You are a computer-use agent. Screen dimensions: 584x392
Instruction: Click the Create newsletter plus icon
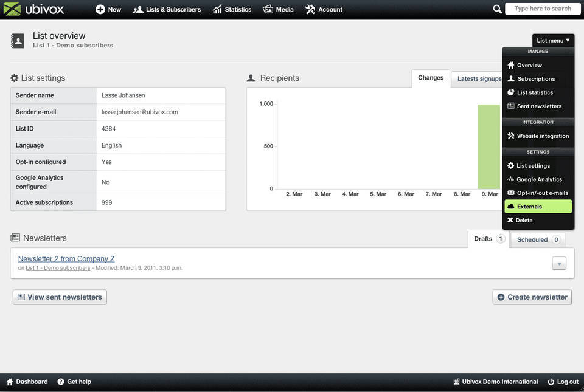click(501, 297)
